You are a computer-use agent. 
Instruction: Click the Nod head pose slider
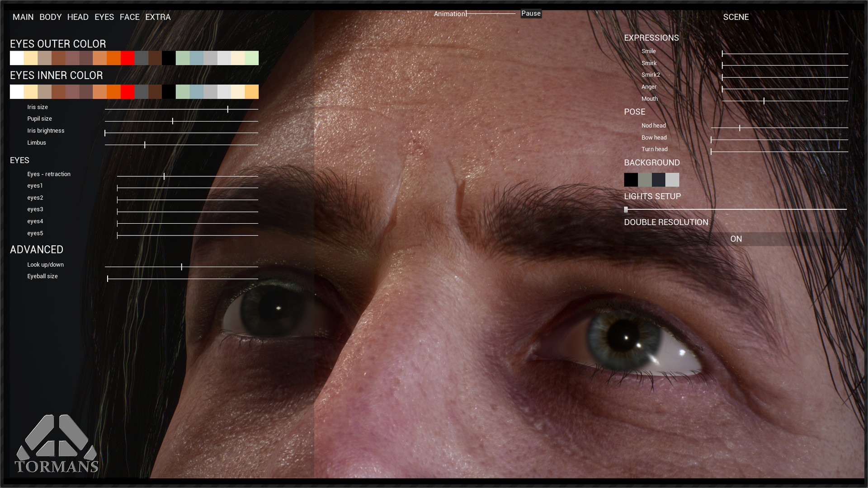740,127
